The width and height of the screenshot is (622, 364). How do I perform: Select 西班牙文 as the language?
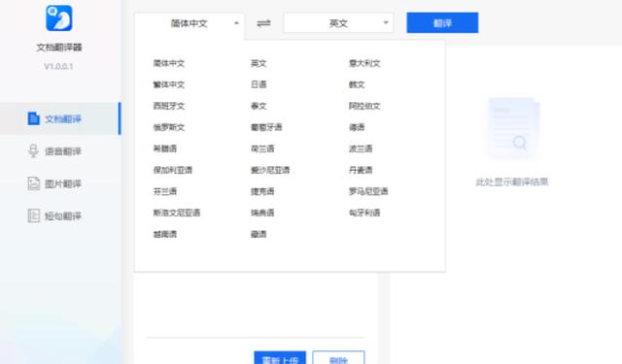[169, 106]
